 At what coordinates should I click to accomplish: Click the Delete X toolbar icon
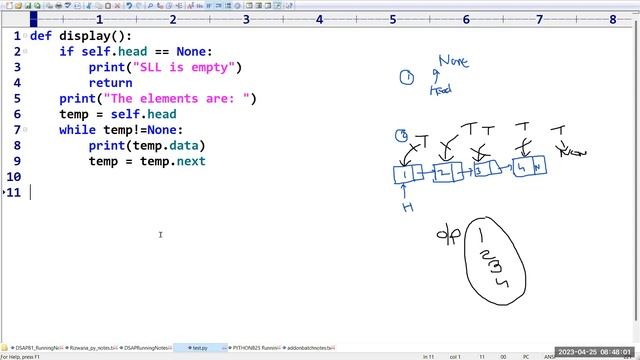click(x=117, y=6)
